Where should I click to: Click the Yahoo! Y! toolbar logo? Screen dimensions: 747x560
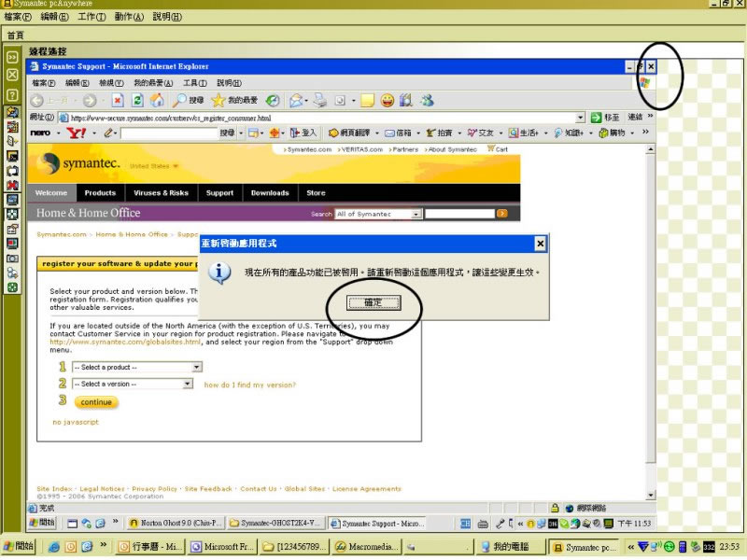coord(77,133)
